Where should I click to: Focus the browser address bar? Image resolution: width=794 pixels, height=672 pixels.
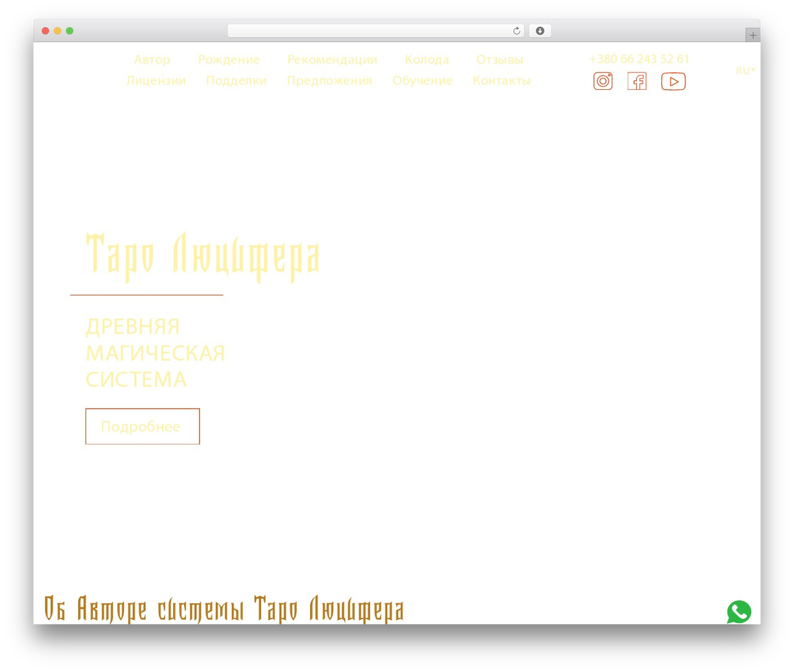tap(375, 31)
